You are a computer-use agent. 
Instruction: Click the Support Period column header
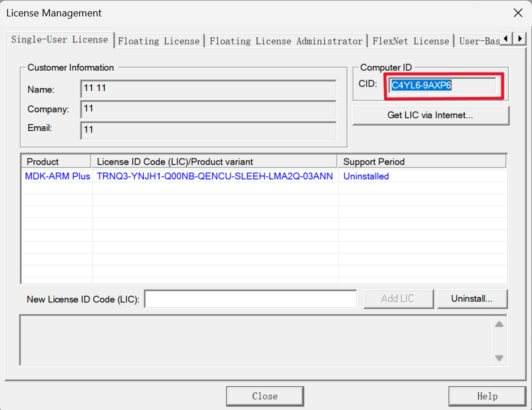[x=422, y=161]
